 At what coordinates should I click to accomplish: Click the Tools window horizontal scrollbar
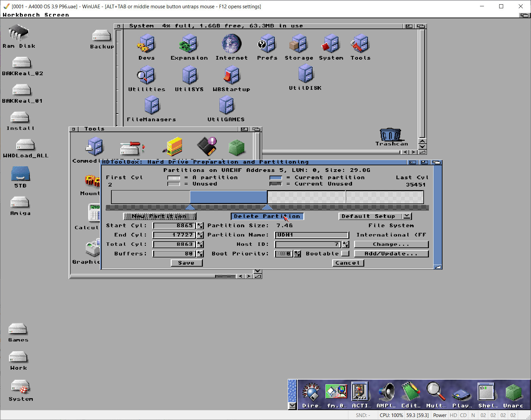pyautogui.click(x=153, y=276)
